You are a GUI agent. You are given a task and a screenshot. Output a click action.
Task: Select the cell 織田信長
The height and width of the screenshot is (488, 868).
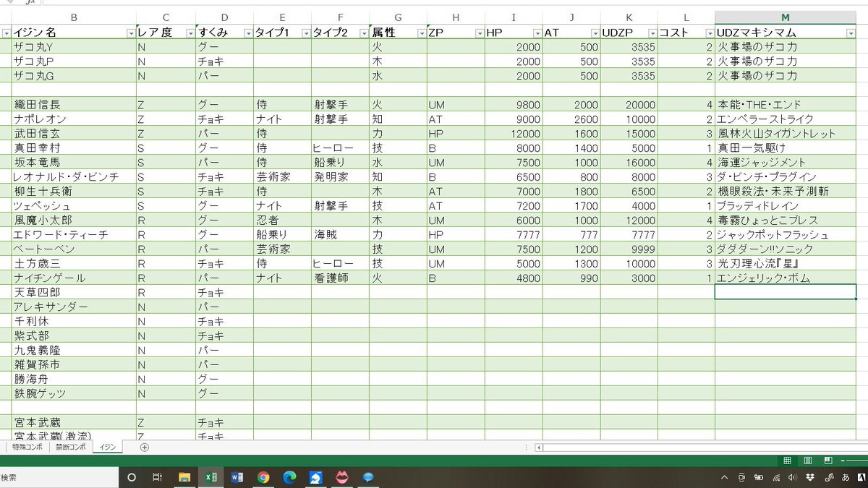(73, 105)
